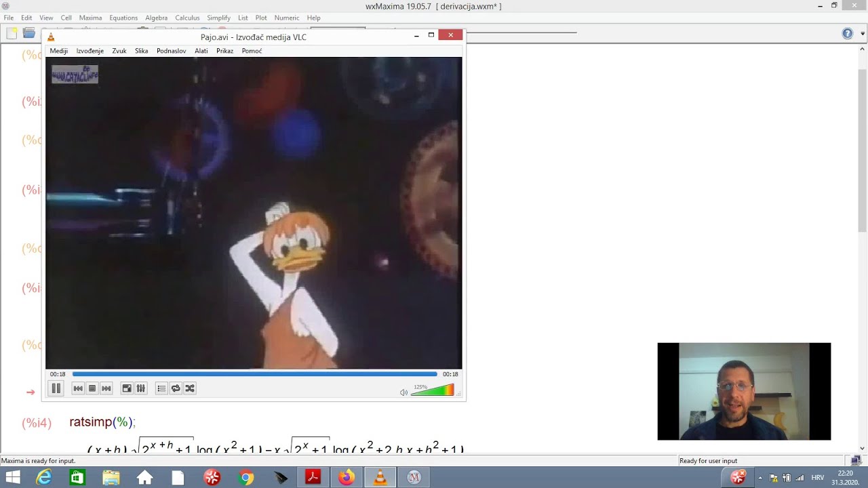Open wxMaxima Equations menu
The width and height of the screenshot is (868, 488).
click(123, 18)
